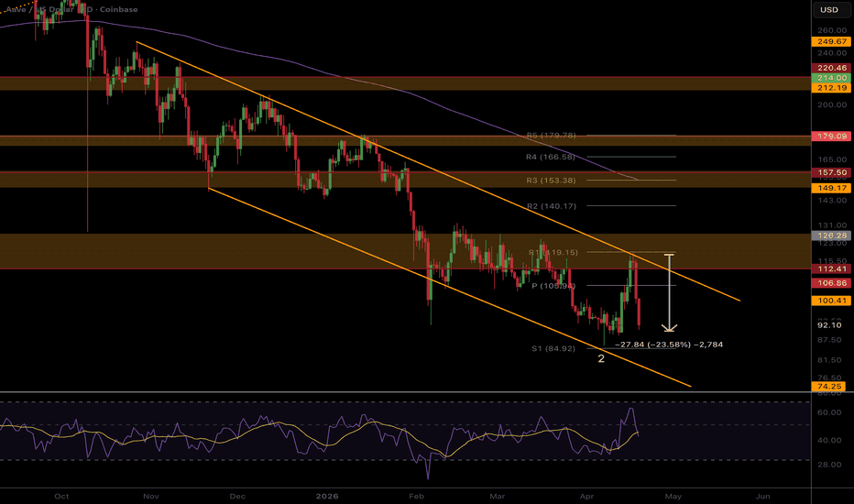Select the grey 128.28 current price label

point(831,236)
